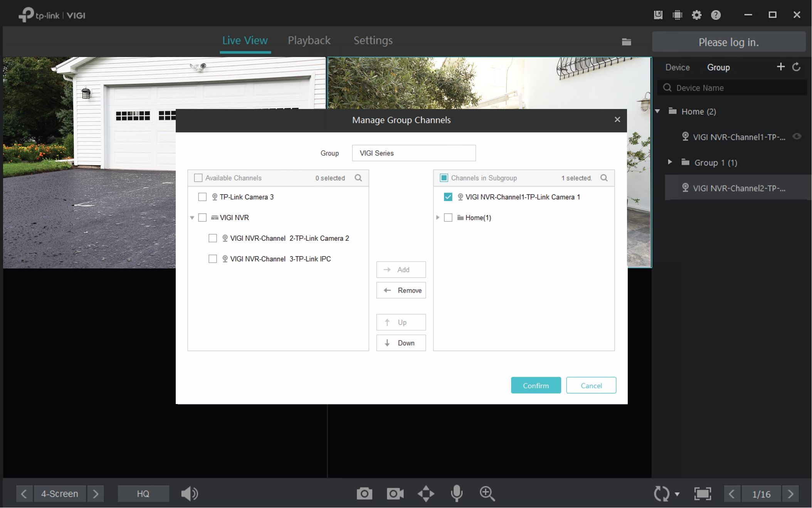Click Remove to move channel out

pyautogui.click(x=401, y=290)
